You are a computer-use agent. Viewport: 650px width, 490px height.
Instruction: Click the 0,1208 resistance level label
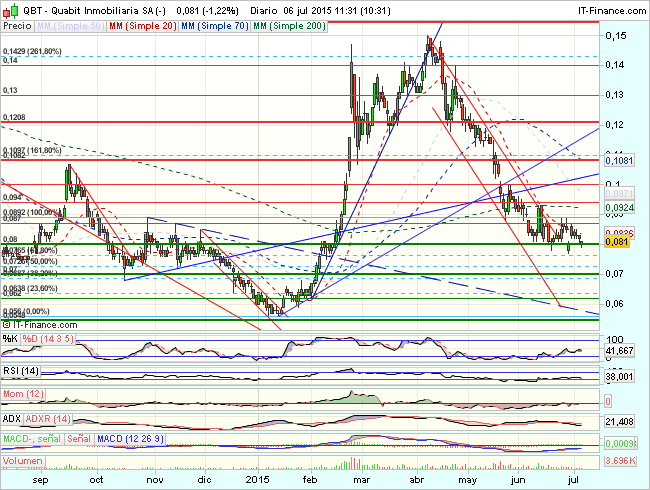14,117
